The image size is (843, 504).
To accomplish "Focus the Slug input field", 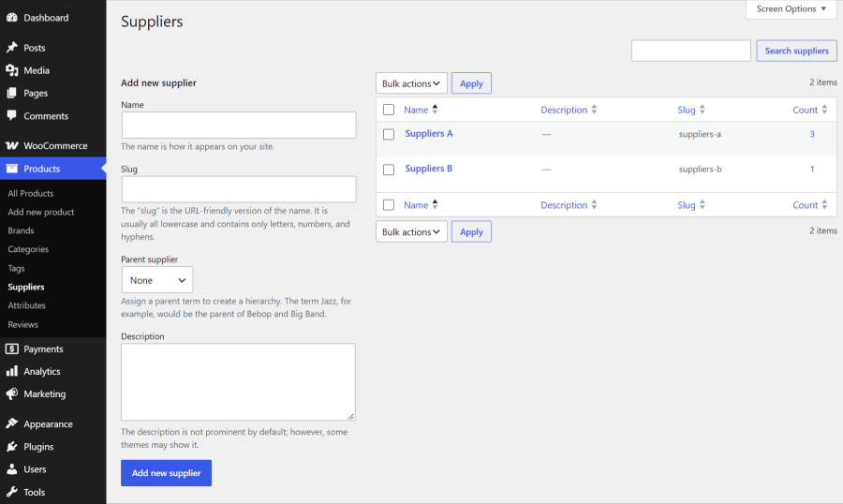I will (239, 189).
